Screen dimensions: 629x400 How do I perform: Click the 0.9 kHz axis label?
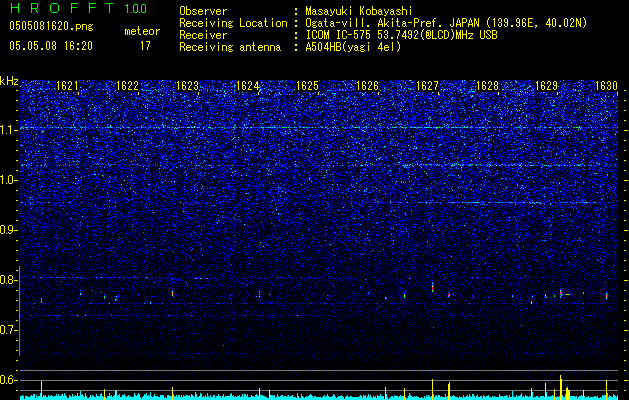pyautogui.click(x=9, y=230)
